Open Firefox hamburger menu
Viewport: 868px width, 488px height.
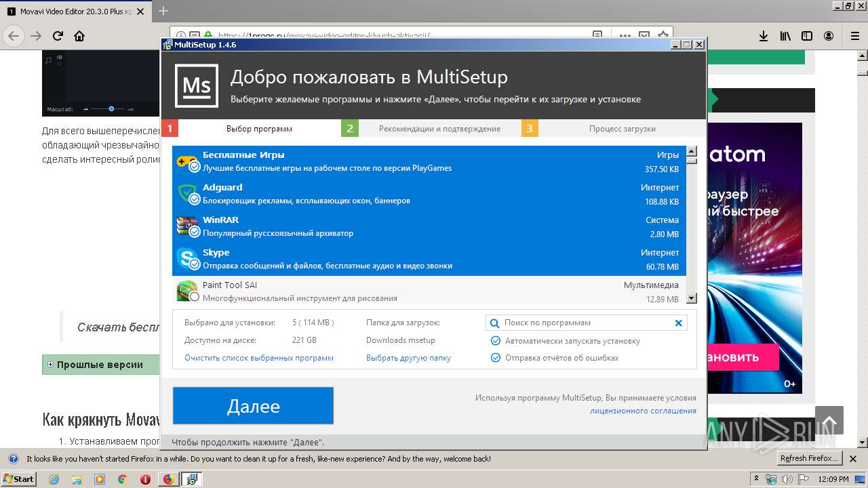click(x=855, y=36)
